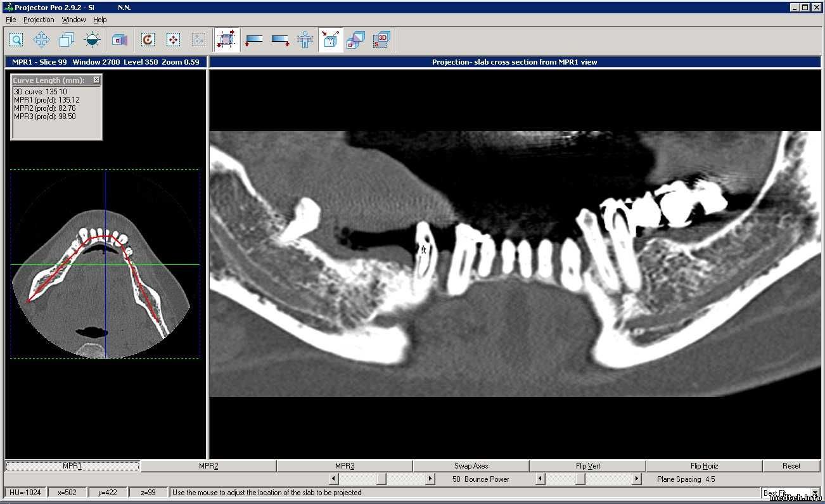Image resolution: width=825 pixels, height=504 pixels.
Task: Click right arrow of Bounce Power slider
Action: (430, 479)
